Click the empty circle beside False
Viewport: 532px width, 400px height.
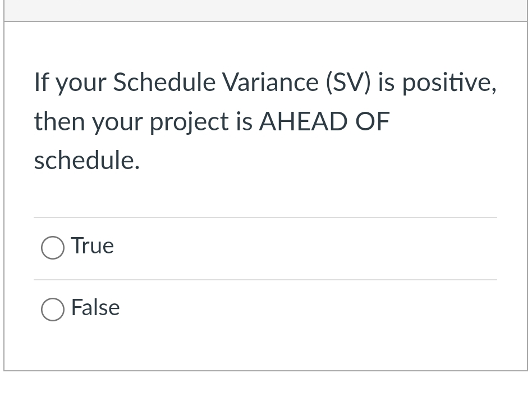click(x=52, y=310)
